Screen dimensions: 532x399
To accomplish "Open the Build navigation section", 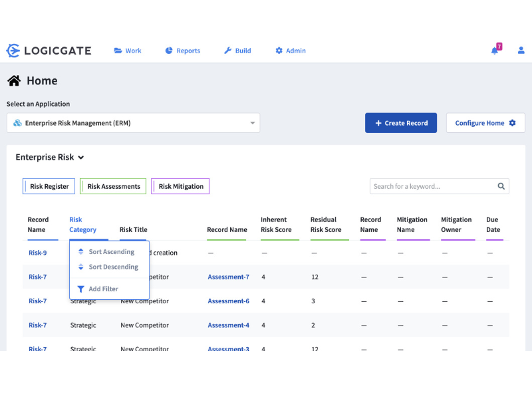I will click(237, 50).
